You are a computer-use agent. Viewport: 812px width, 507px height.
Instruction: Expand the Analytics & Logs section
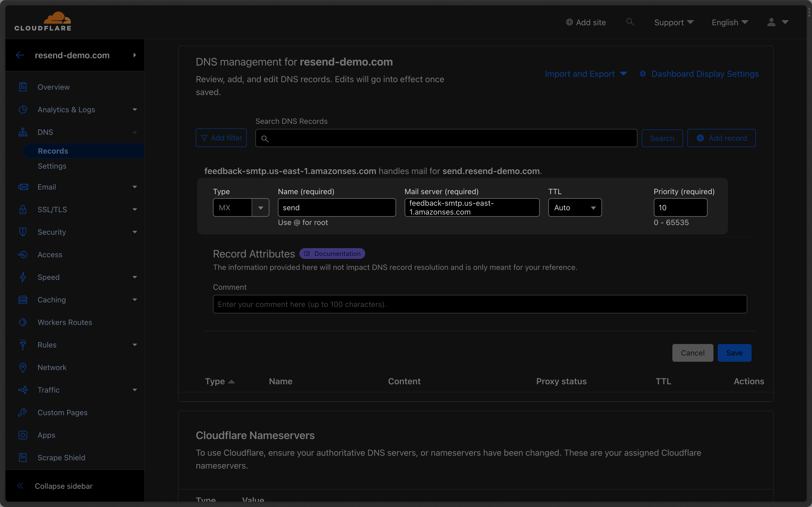coord(135,110)
